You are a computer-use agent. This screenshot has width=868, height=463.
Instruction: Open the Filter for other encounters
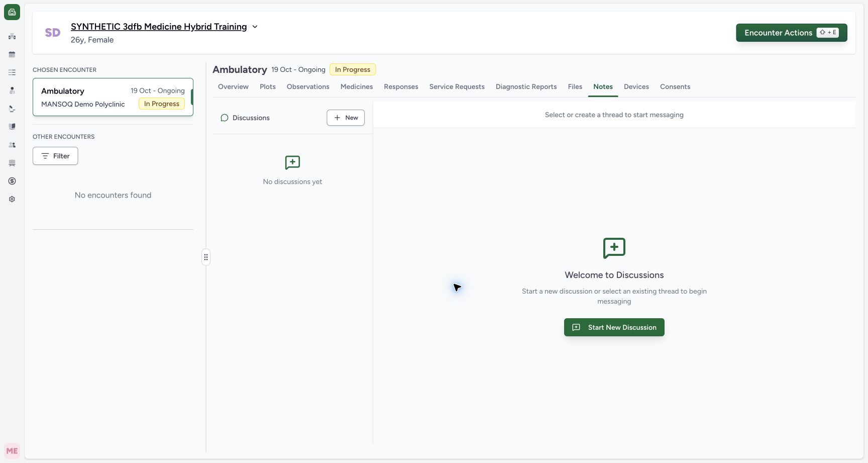point(55,156)
